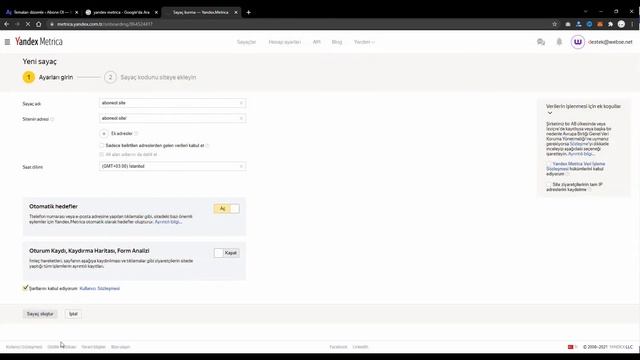Open the Saat dilimi Istanbul dropdown
The height and width of the screenshot is (360, 640).
pos(172,166)
